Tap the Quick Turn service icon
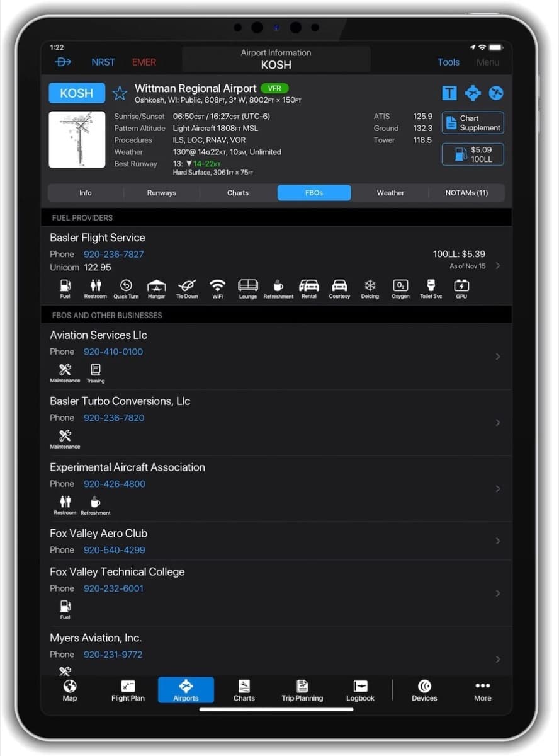 tap(126, 289)
